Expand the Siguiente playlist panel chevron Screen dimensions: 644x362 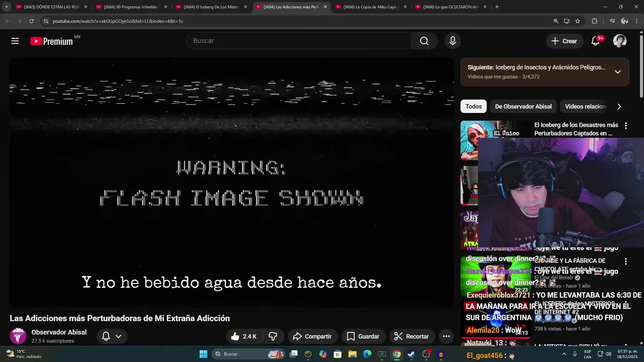click(618, 72)
